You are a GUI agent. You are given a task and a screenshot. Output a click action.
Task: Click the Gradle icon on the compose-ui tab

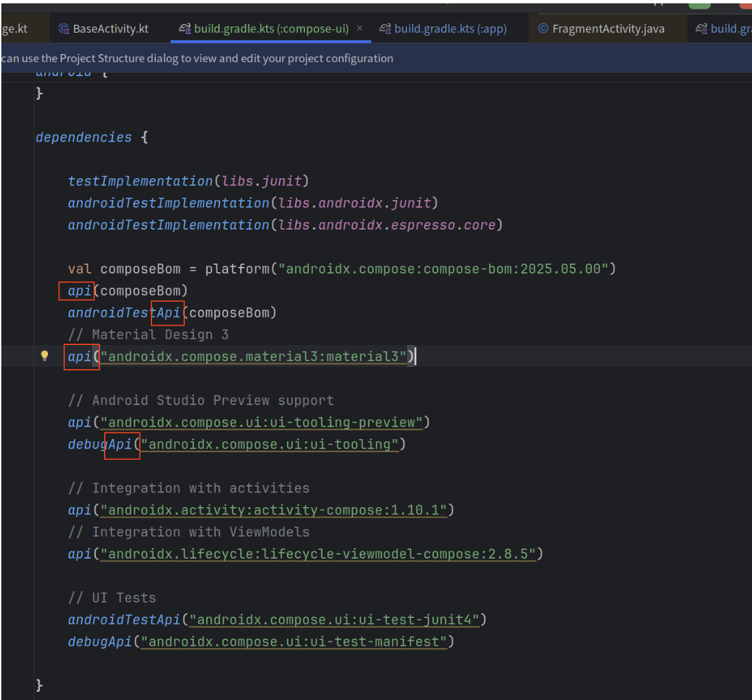(186, 28)
